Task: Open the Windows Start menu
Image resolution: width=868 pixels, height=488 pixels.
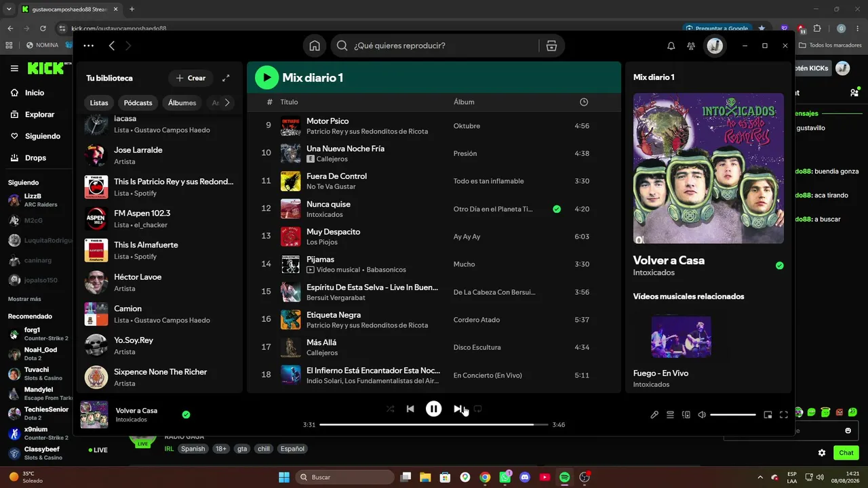Action: click(x=284, y=477)
